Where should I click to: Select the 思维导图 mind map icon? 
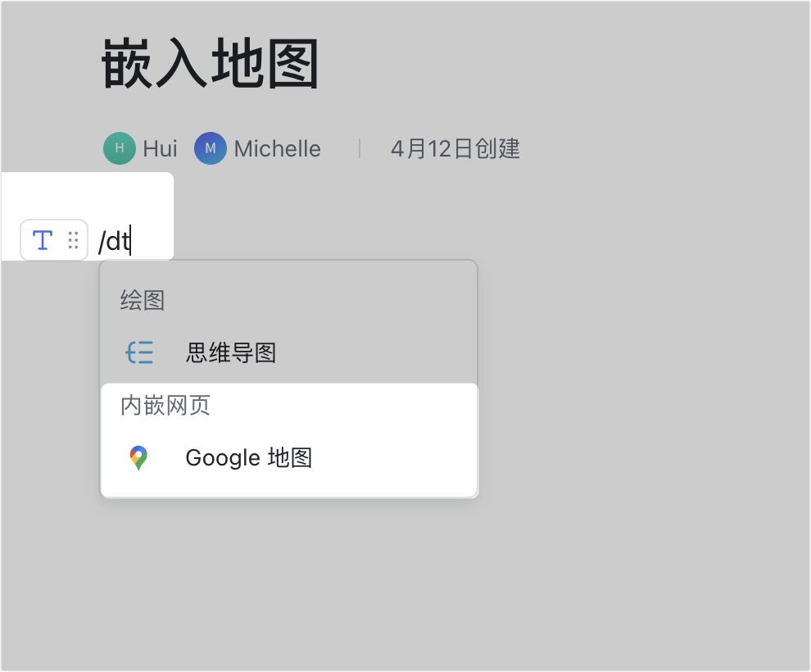139,352
